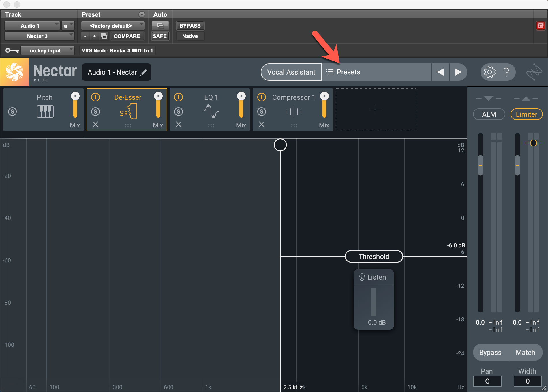The image size is (548, 392).
Task: Enable automation SAFE
Action: [x=160, y=36]
